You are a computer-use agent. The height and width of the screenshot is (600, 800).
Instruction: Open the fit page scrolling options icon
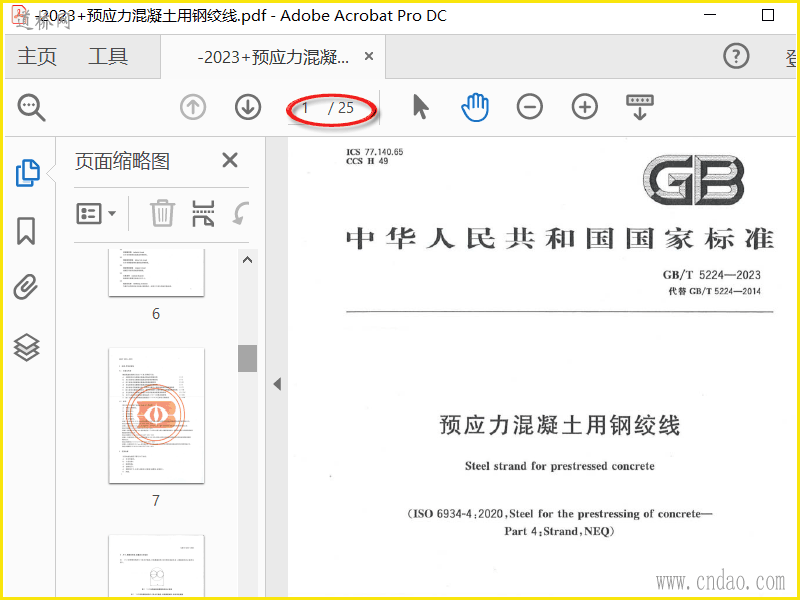click(640, 107)
